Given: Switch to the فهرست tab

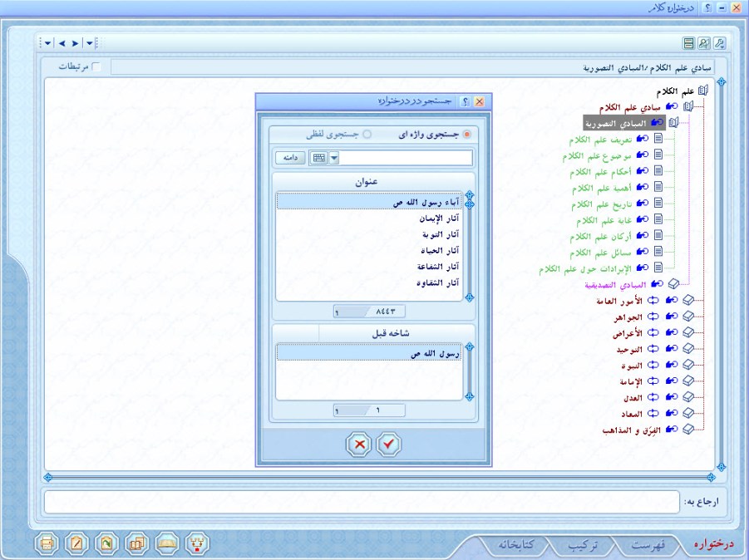Looking at the screenshot, I should point(647,545).
